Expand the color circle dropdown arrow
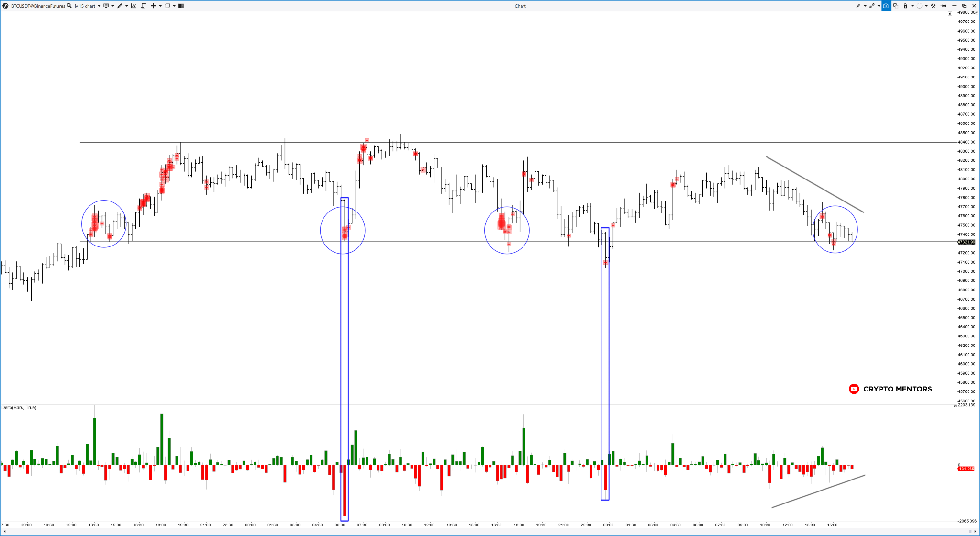Screen dimensions: 980x536 tap(926, 6)
